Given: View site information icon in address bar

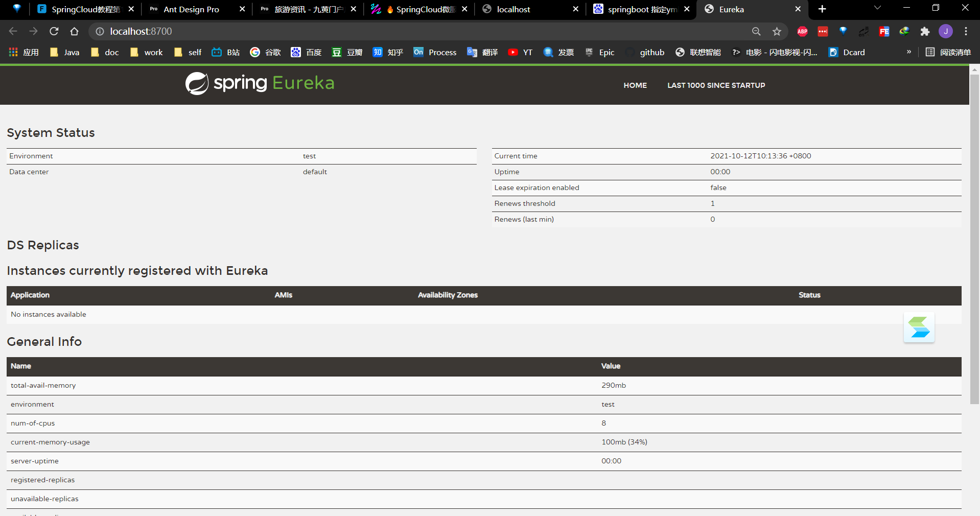Looking at the screenshot, I should pos(100,31).
